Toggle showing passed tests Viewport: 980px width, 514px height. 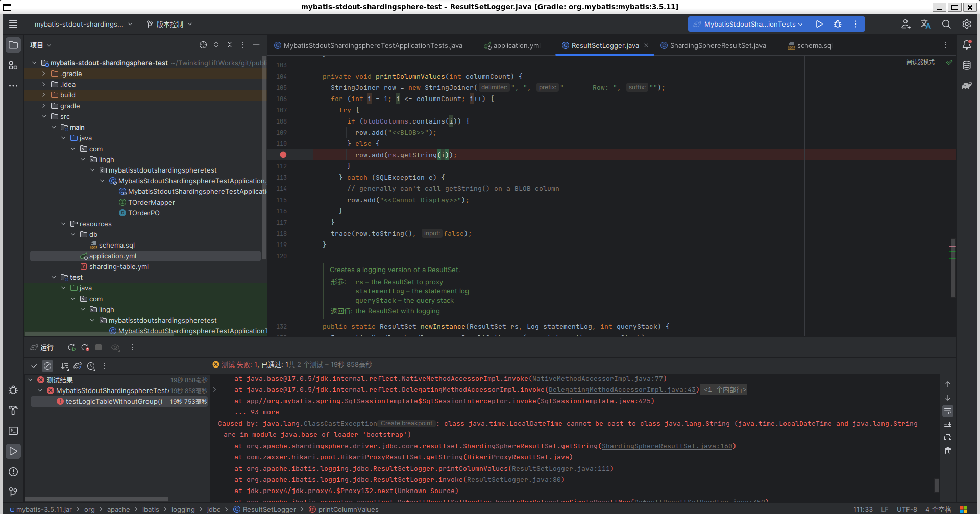(34, 366)
